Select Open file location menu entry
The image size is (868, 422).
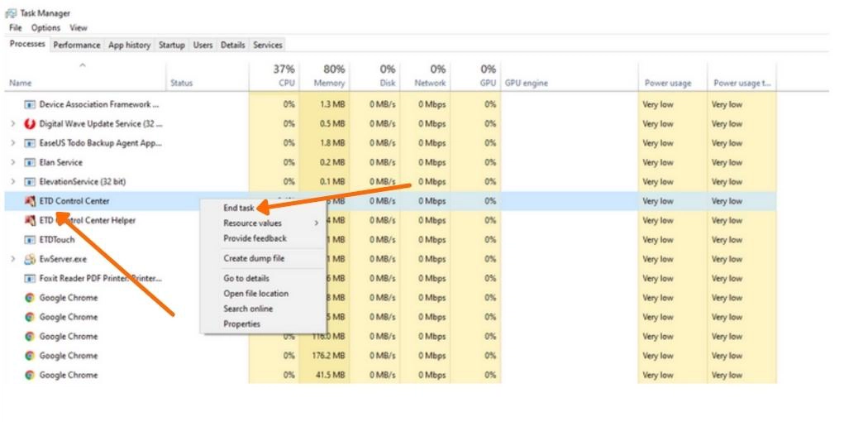pyautogui.click(x=255, y=294)
